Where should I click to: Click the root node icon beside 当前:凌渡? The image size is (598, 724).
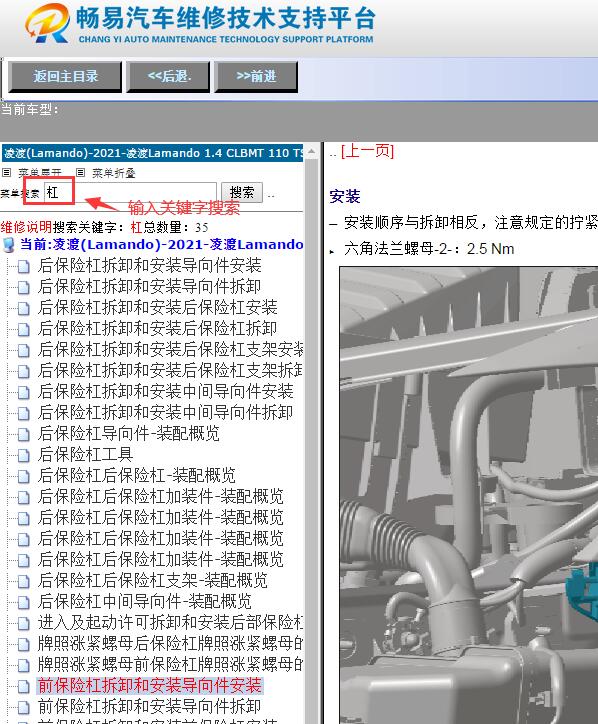click(8, 245)
